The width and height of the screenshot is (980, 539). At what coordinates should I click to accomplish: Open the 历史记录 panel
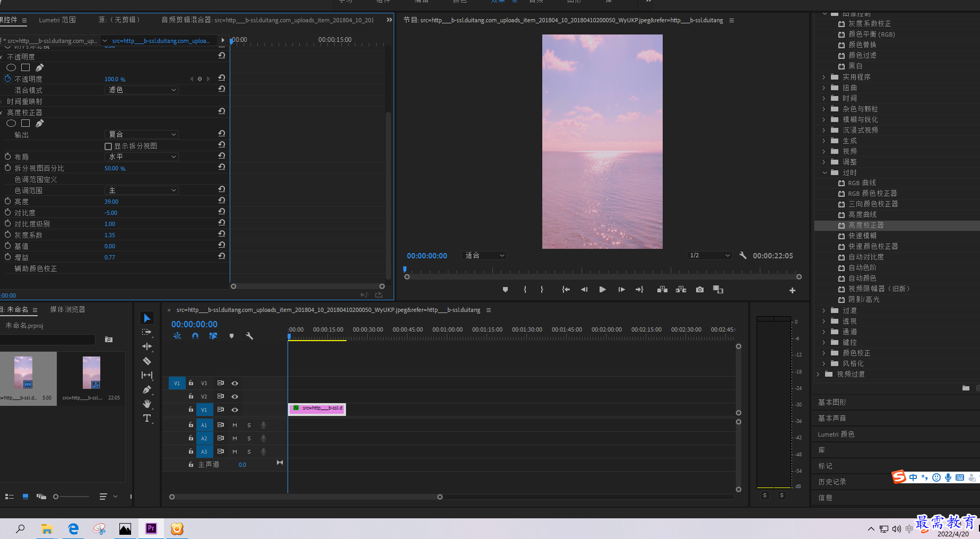832,482
